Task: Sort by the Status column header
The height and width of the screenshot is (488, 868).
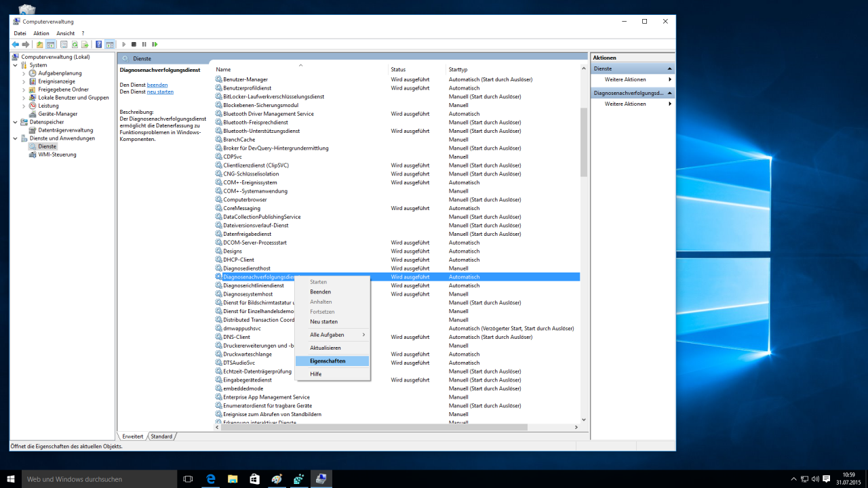Action: tap(417, 69)
